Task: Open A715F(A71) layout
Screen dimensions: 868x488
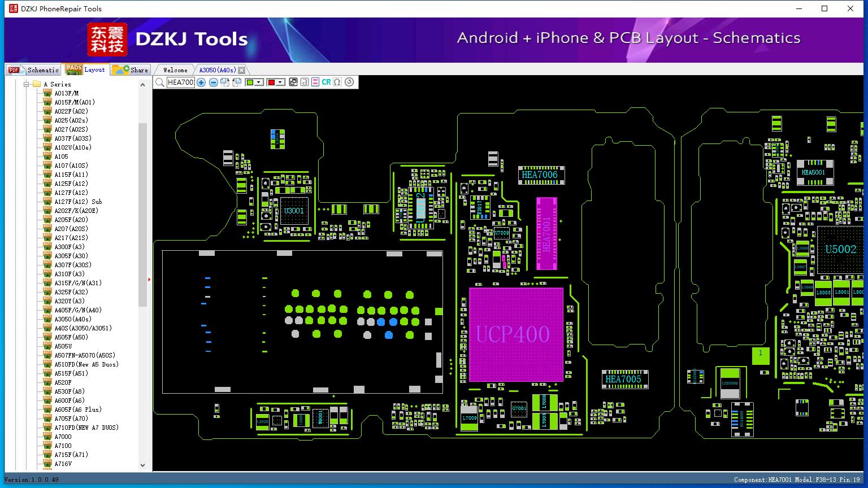Action: point(71,455)
